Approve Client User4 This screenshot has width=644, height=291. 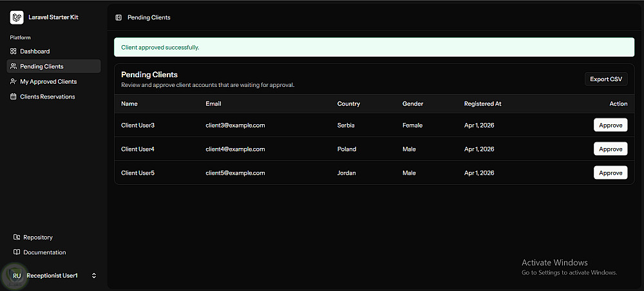611,149
